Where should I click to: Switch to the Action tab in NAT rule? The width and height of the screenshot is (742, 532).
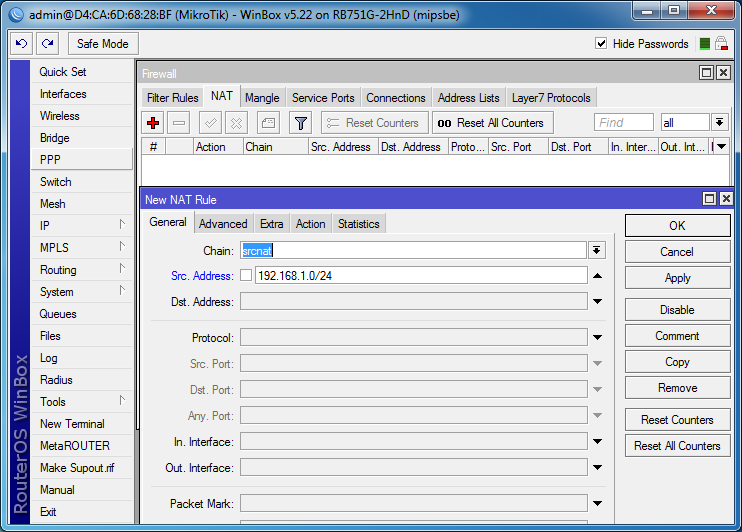coord(310,223)
